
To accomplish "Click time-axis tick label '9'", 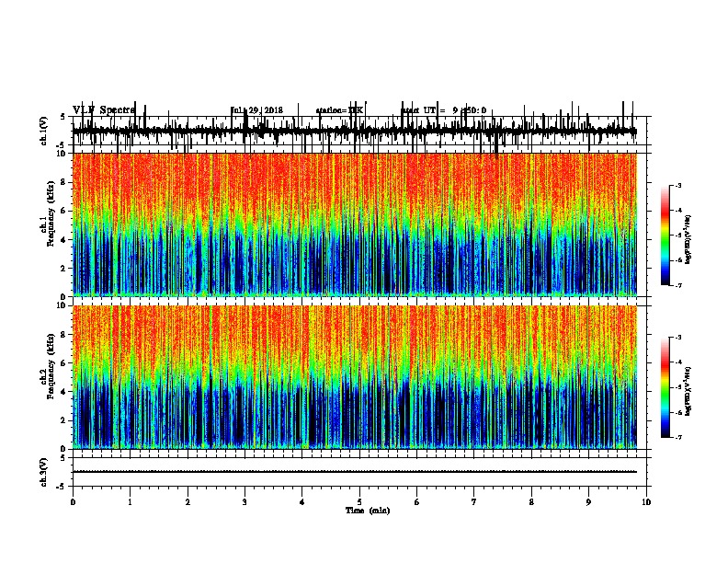I will [588, 502].
